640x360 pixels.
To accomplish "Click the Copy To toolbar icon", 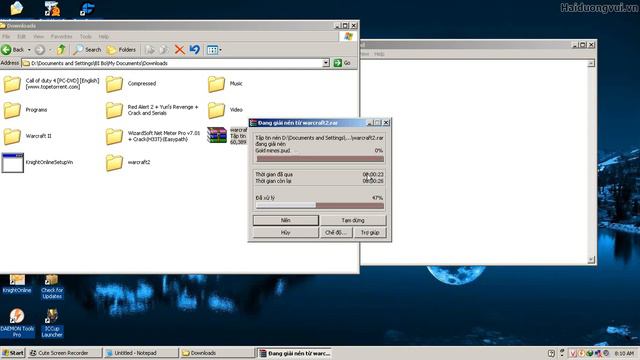I will (164, 50).
